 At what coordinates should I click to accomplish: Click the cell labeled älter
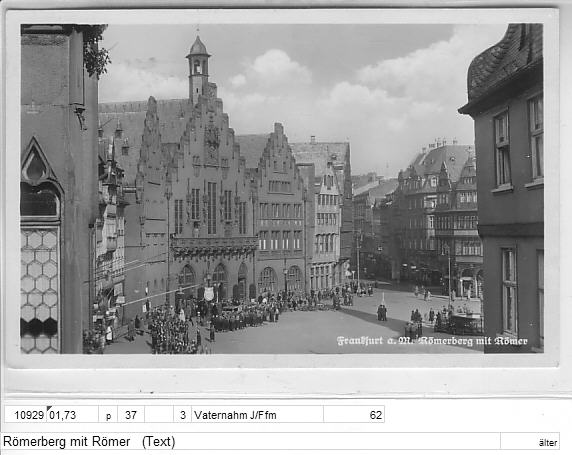coord(530,441)
